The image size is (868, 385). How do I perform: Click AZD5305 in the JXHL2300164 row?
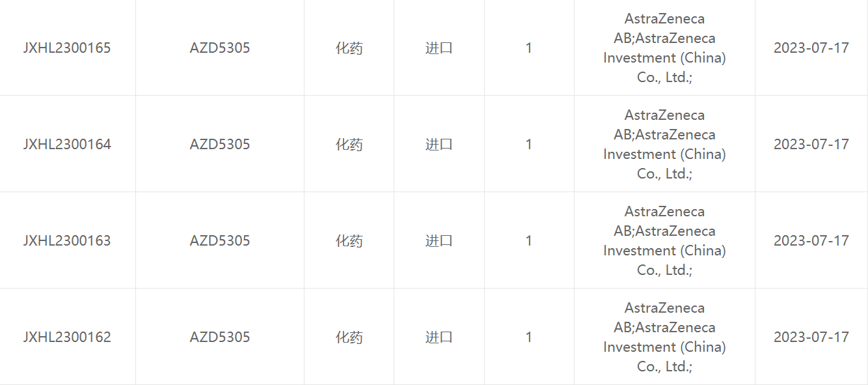point(220,145)
